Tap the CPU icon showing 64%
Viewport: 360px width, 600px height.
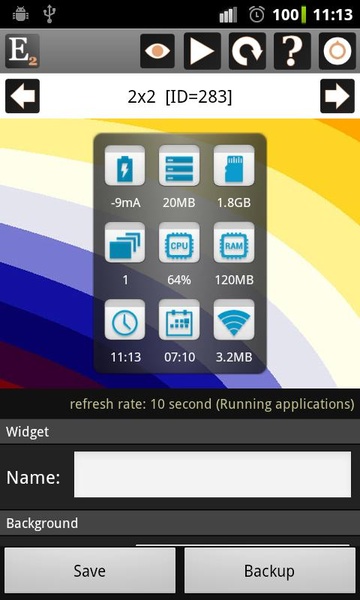coord(179,242)
